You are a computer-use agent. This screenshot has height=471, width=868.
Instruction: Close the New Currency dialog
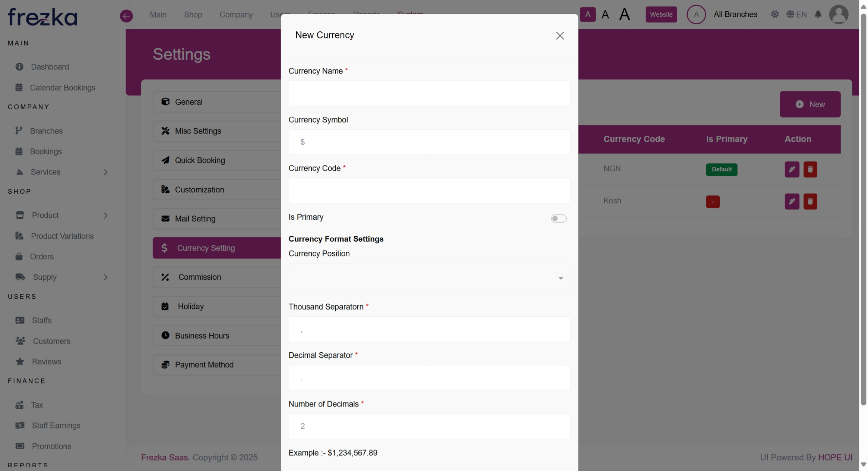click(x=560, y=35)
